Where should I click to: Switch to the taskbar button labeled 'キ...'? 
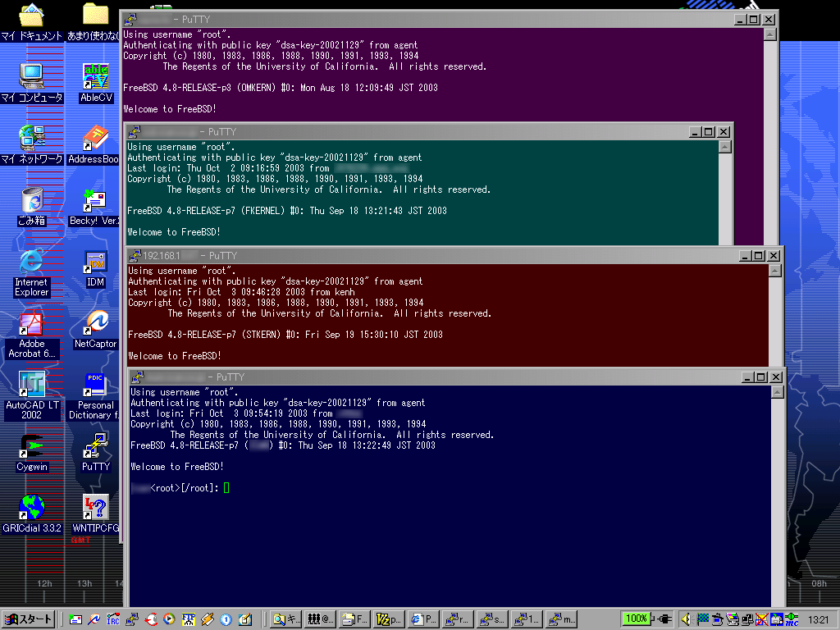click(285, 619)
